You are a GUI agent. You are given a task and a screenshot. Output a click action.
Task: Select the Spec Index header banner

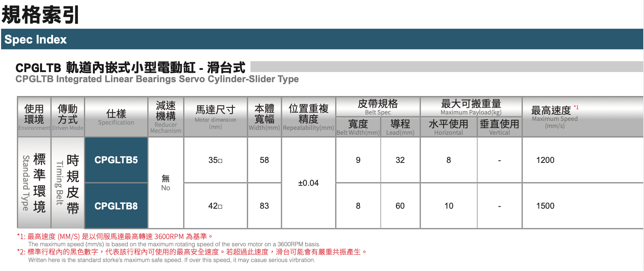point(322,39)
